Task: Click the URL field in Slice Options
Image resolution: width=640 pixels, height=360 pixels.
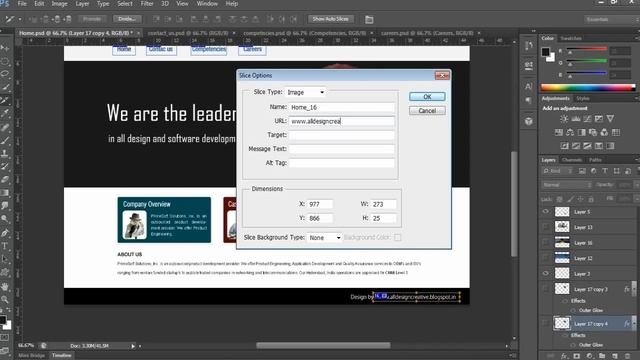Action: pos(342,121)
